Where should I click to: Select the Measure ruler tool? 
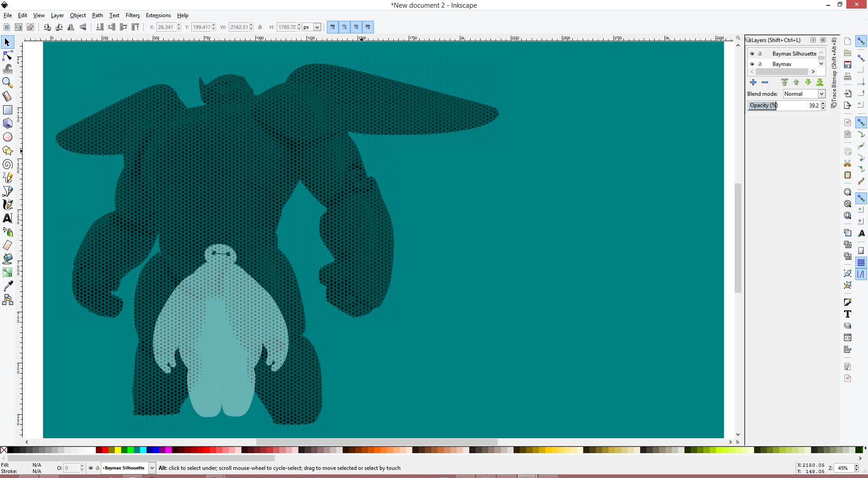tap(8, 96)
